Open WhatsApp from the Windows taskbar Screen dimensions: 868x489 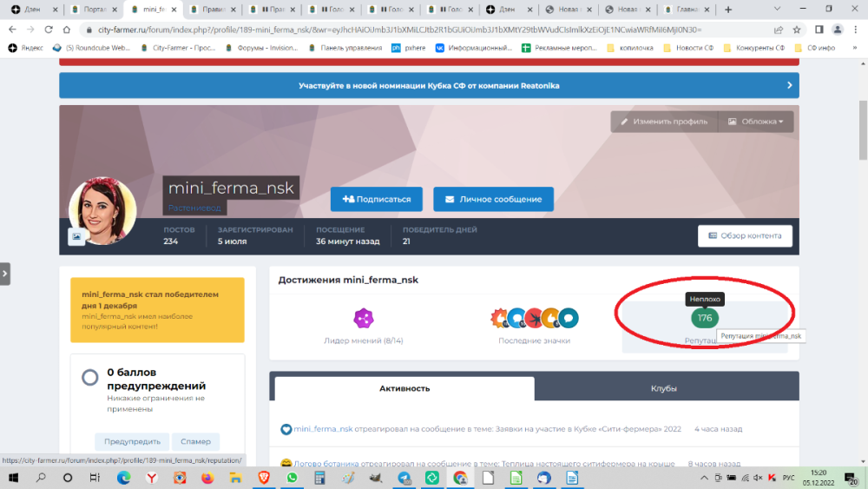(x=292, y=478)
